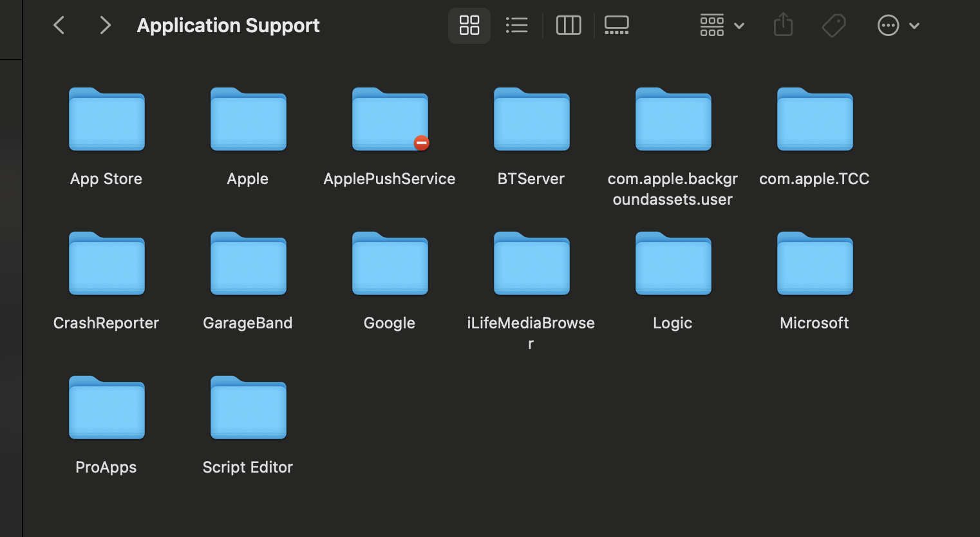Select the ProApps folder icon

107,408
